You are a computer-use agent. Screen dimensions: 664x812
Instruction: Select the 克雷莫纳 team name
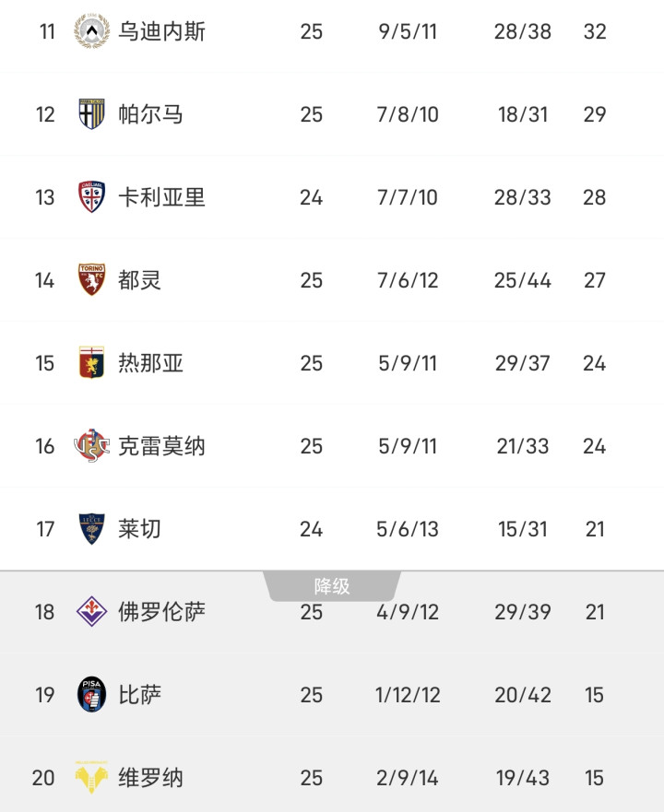click(x=161, y=446)
